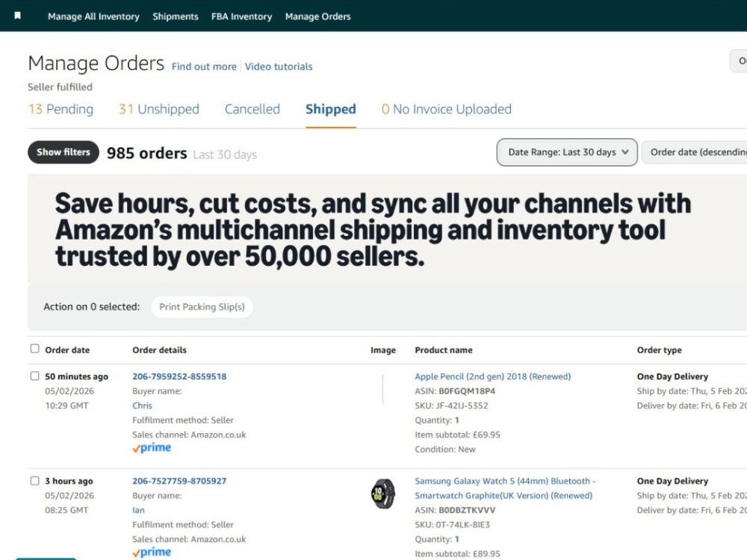747x560 pixels.
Task: Click the prime badge under Ian's order
Action: pyautogui.click(x=152, y=553)
